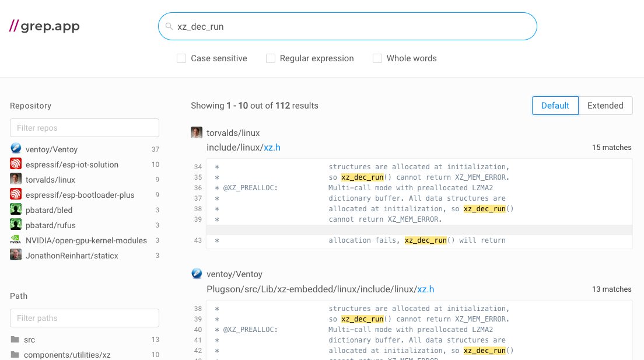Open the include/linux/xz.h file link
644x360 pixels.
[x=244, y=148]
